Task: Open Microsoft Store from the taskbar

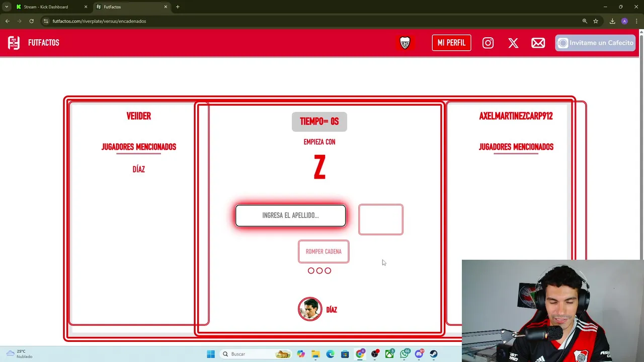Action: point(345,354)
